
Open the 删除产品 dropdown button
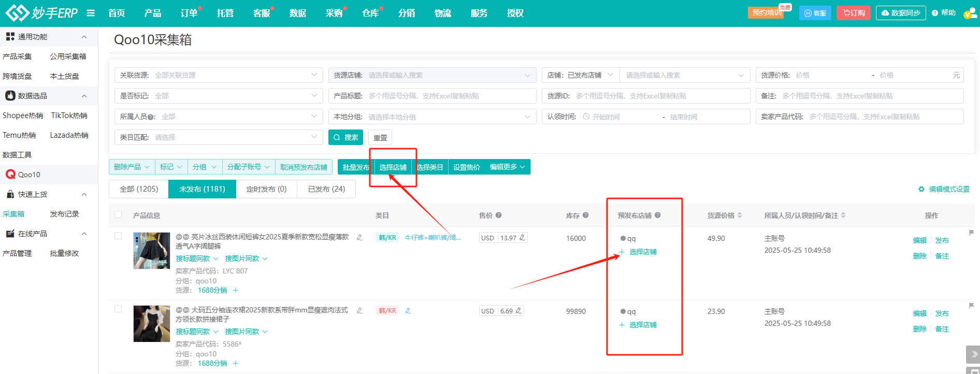coord(132,167)
